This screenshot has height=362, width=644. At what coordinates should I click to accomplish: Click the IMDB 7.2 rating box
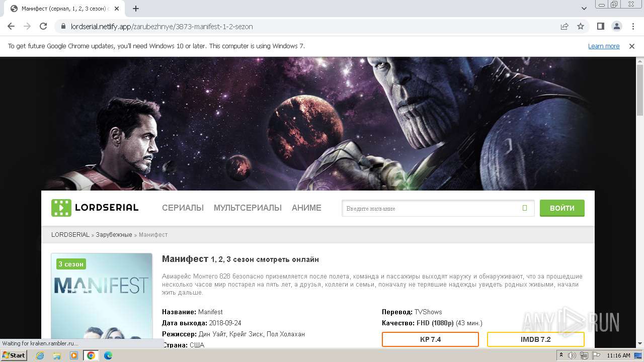pyautogui.click(x=535, y=339)
